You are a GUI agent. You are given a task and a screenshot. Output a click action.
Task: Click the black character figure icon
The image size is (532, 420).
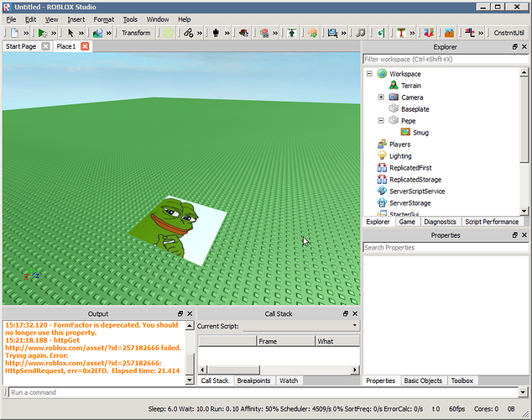pyautogui.click(x=216, y=33)
